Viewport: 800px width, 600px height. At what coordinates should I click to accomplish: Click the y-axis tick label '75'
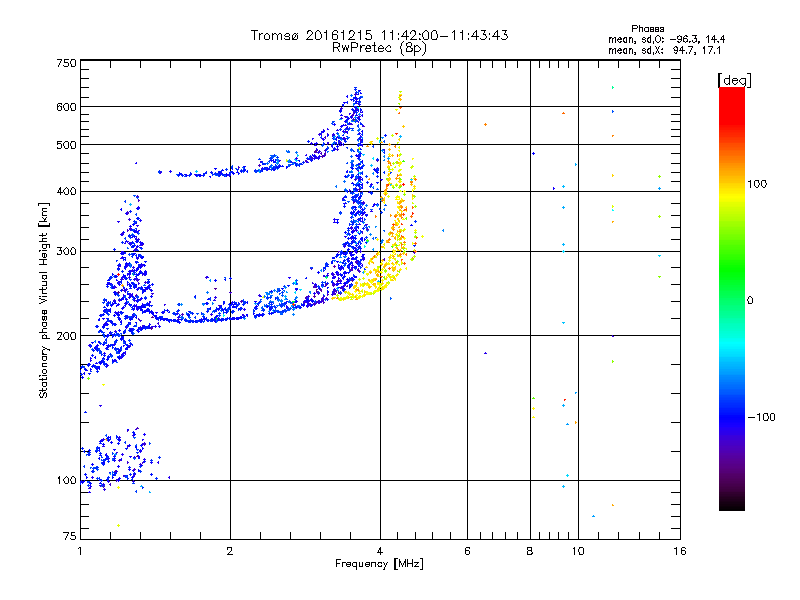tap(70, 536)
